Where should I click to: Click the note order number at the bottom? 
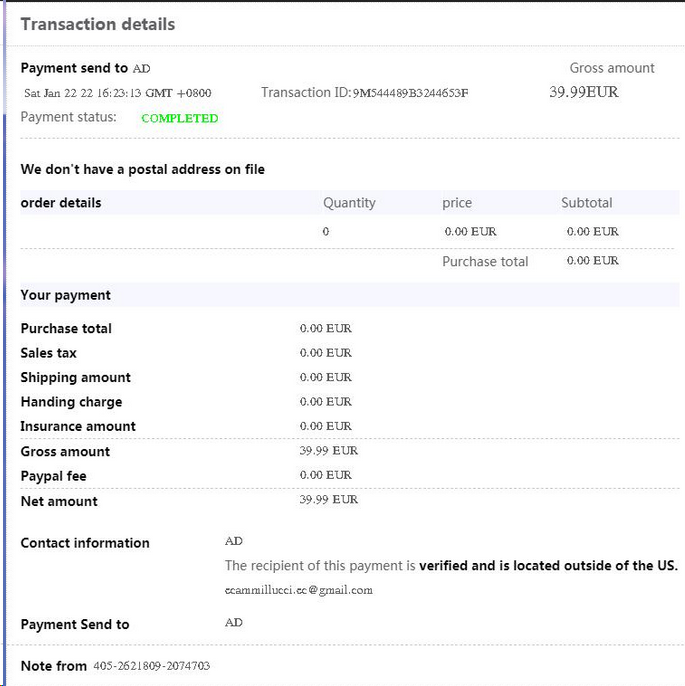tap(151, 665)
